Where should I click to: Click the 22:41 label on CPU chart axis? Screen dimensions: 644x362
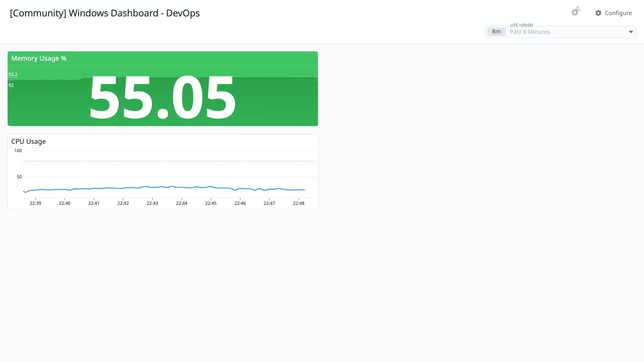click(x=94, y=203)
